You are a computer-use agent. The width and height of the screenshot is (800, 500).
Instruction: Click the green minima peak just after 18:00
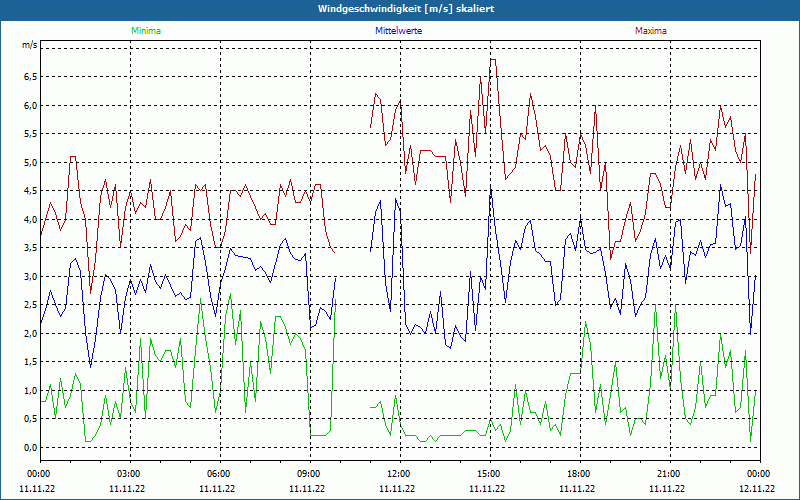(586, 322)
